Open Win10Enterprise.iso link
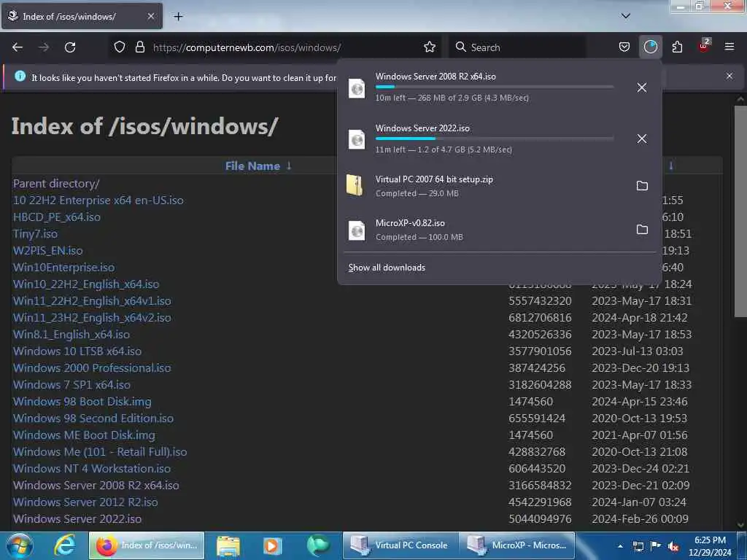Image resolution: width=747 pixels, height=560 pixels. [x=64, y=267]
